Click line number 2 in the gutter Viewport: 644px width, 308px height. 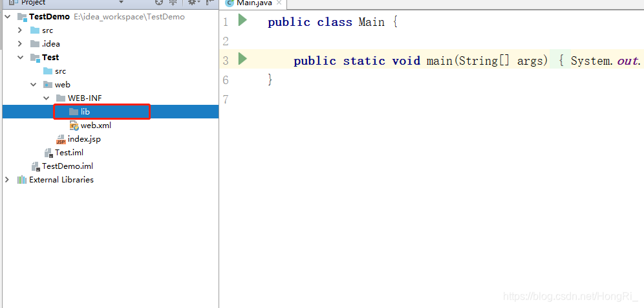point(225,41)
